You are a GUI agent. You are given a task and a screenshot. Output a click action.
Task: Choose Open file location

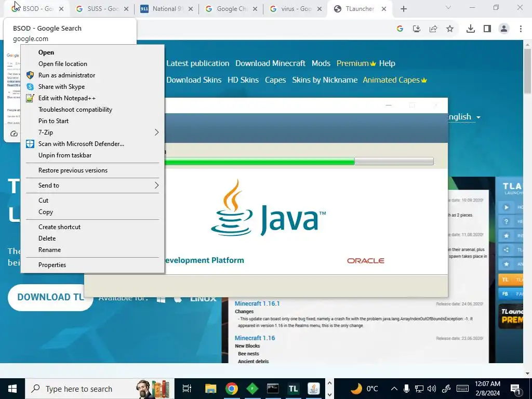click(92, 64)
